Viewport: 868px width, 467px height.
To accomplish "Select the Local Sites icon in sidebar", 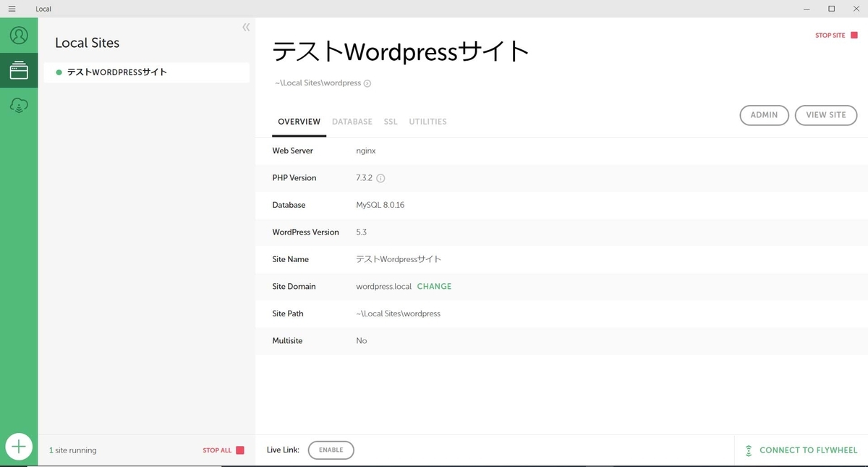I will pyautogui.click(x=19, y=70).
